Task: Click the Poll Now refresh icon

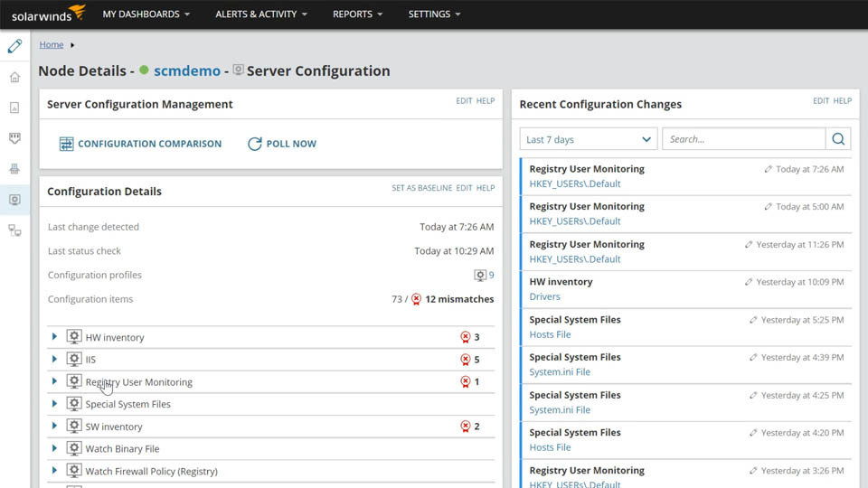Action: pyautogui.click(x=255, y=144)
